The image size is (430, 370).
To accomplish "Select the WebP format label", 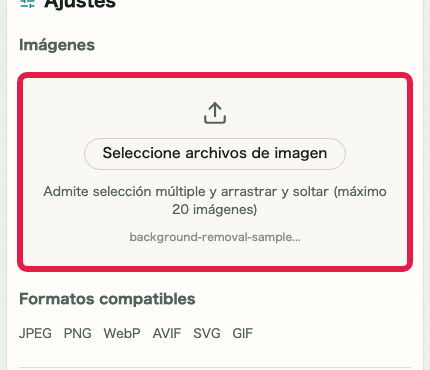I will point(122,333).
